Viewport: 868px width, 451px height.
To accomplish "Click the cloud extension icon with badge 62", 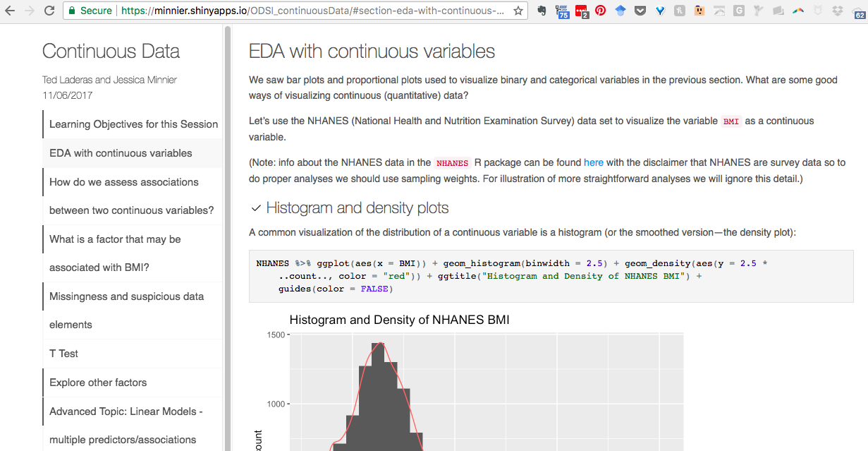I will point(859,11).
